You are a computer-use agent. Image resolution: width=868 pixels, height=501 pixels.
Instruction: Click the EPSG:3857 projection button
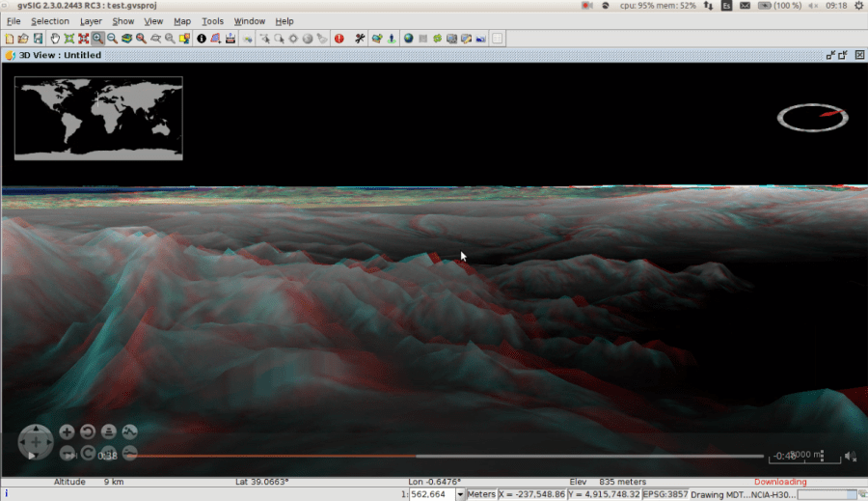click(664, 494)
